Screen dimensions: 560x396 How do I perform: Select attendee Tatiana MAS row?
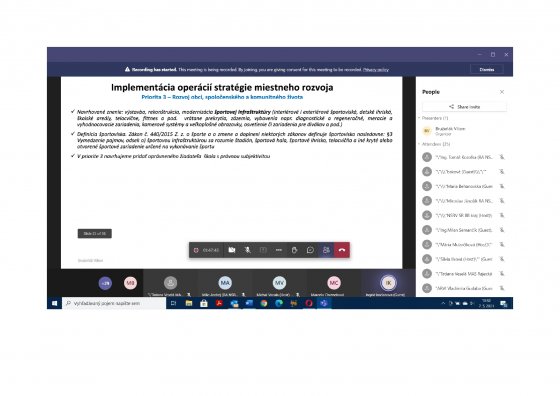[x=464, y=274]
